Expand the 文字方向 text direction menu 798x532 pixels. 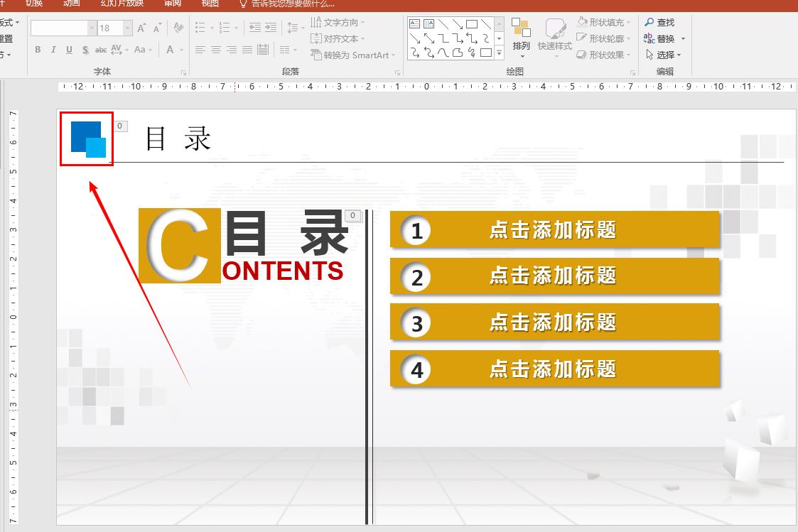click(x=362, y=22)
